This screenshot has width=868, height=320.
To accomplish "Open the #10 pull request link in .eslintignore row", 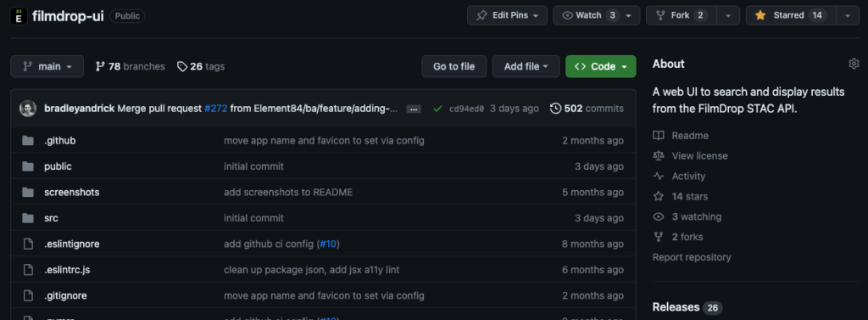I will pyautogui.click(x=328, y=244).
